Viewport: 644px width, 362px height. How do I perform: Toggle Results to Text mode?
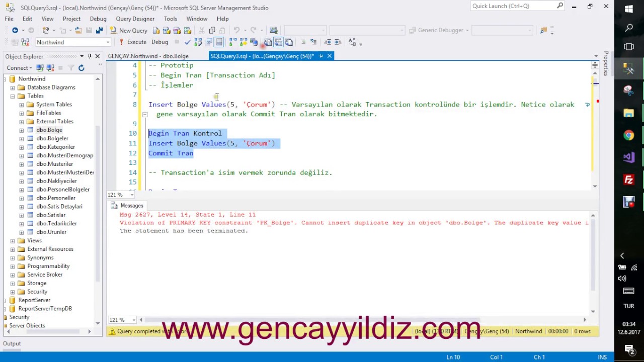tap(268, 42)
